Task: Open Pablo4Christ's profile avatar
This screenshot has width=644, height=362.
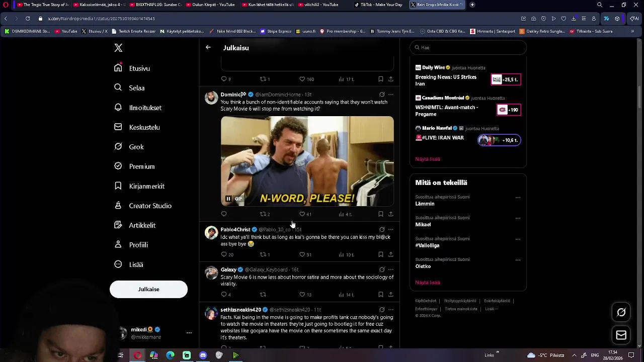Action: 211,233
